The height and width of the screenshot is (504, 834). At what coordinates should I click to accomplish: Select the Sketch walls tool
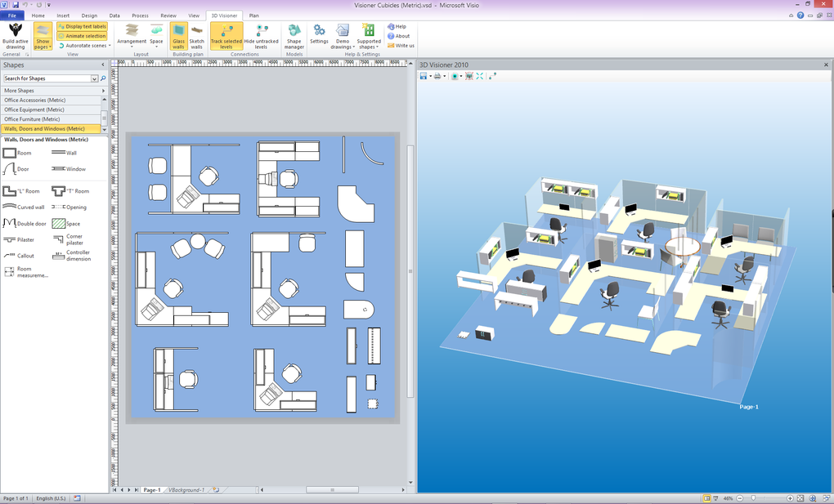click(x=199, y=34)
